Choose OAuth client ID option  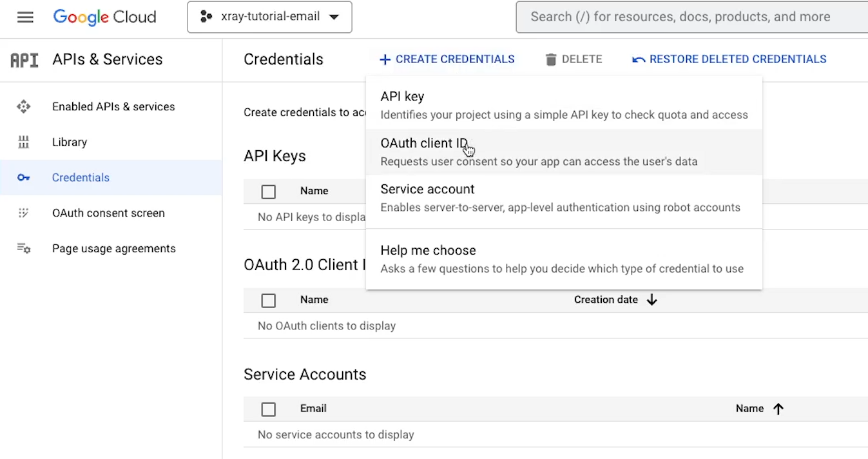(x=564, y=151)
